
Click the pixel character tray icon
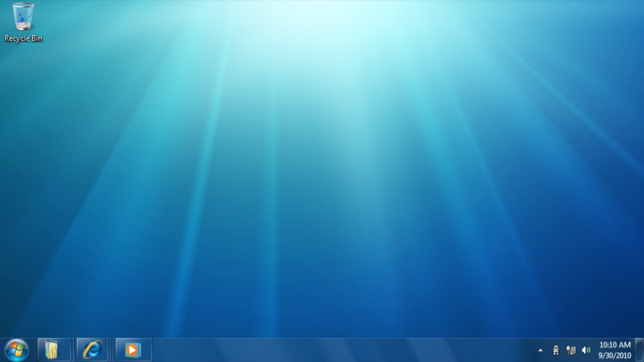[x=556, y=350]
